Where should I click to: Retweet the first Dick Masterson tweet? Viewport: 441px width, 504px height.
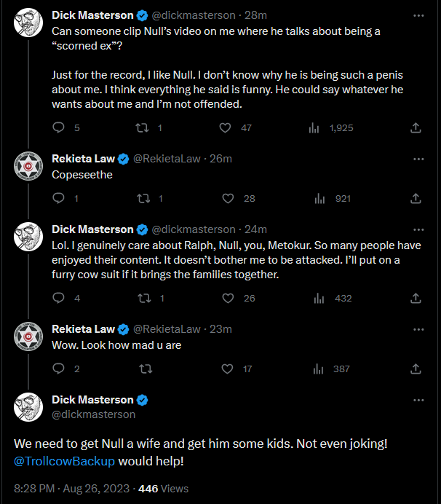(143, 127)
